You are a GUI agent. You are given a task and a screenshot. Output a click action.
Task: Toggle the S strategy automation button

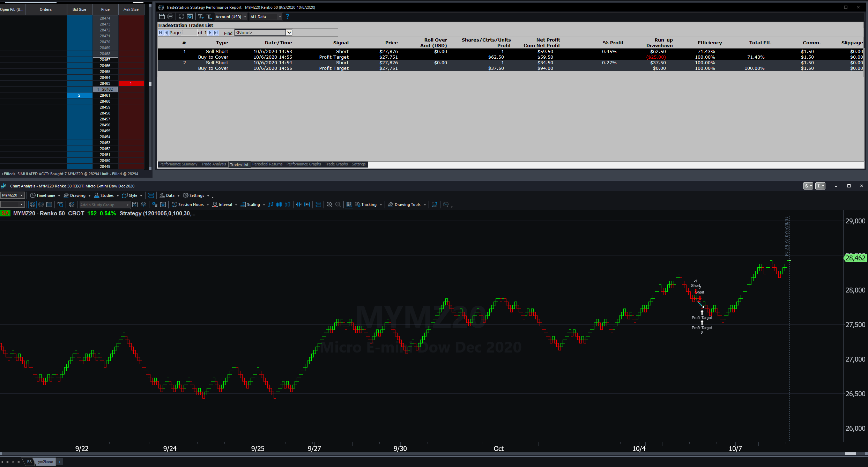point(807,186)
